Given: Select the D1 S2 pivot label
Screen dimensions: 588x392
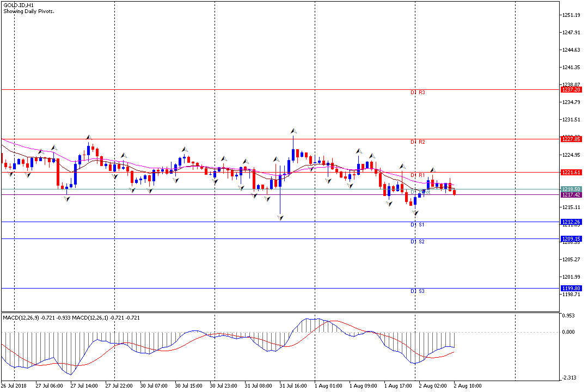Looking at the screenshot, I should pyautogui.click(x=418, y=242).
